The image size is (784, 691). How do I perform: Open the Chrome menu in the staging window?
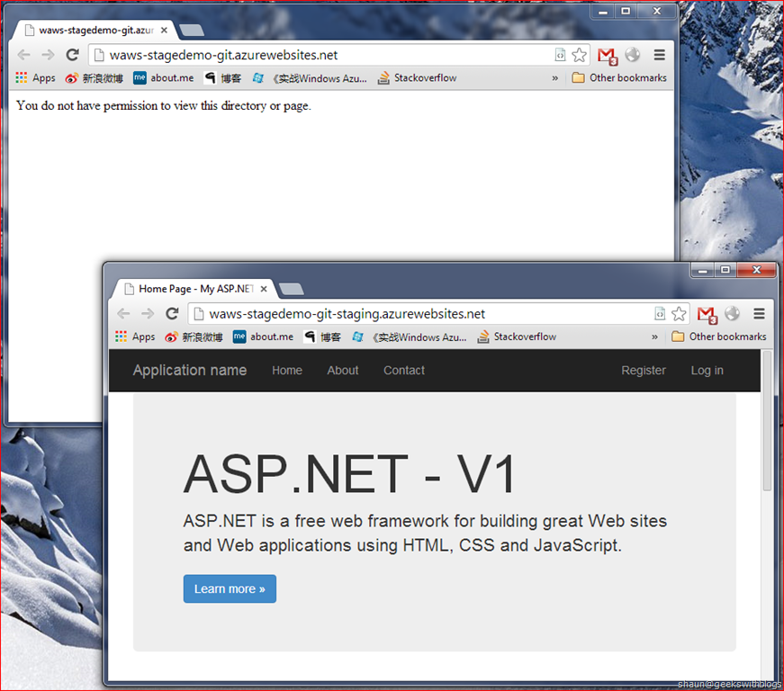759,314
